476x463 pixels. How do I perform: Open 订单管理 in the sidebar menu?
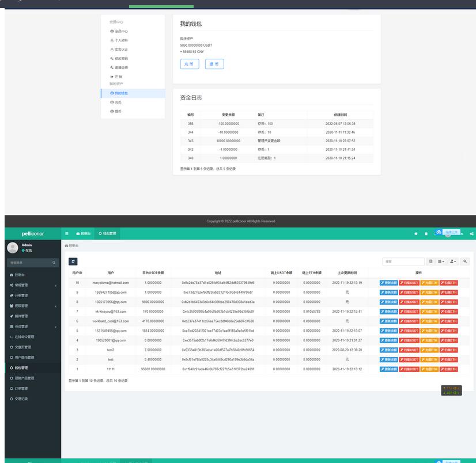pos(21,389)
